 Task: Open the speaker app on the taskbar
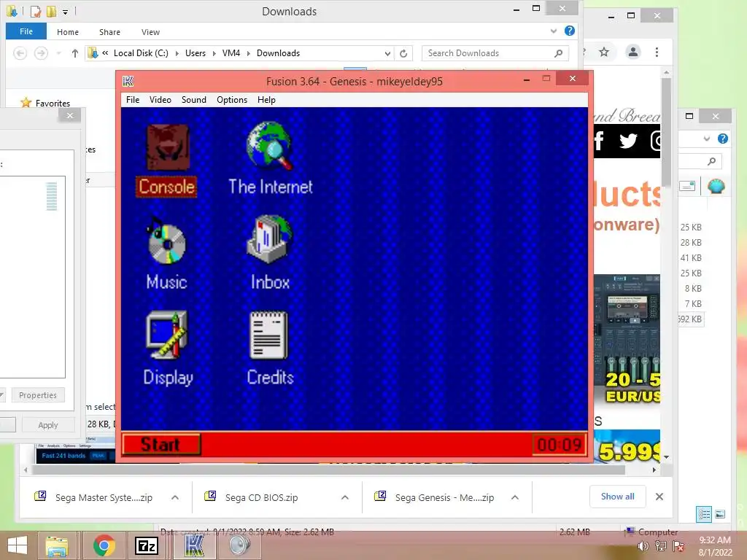[x=239, y=545]
